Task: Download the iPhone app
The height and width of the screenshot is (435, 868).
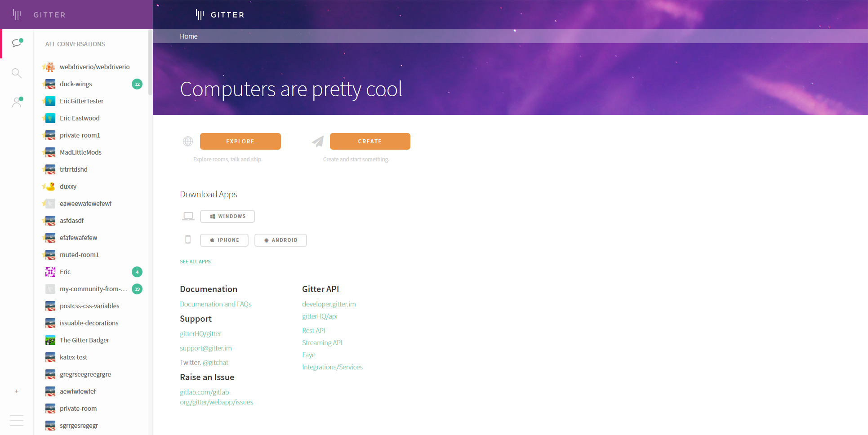Action: pos(224,240)
